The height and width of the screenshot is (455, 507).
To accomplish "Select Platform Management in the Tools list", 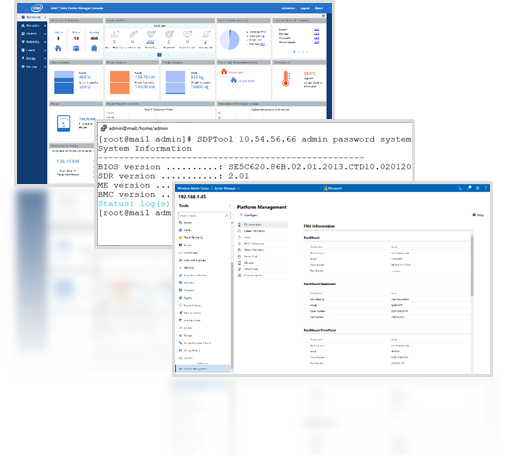I will coord(203,369).
